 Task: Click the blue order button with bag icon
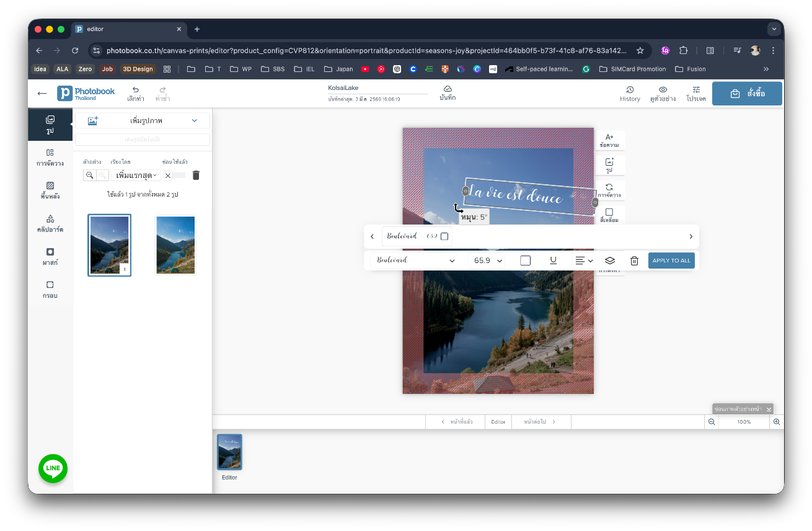coord(747,94)
